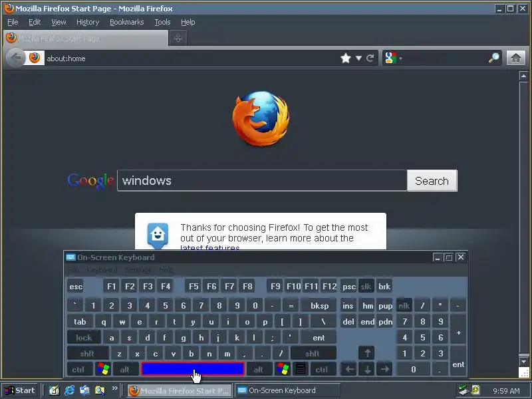Click the main ent key beside apostrophe
Image resolution: width=532 pixels, height=399 pixels.
(x=319, y=337)
